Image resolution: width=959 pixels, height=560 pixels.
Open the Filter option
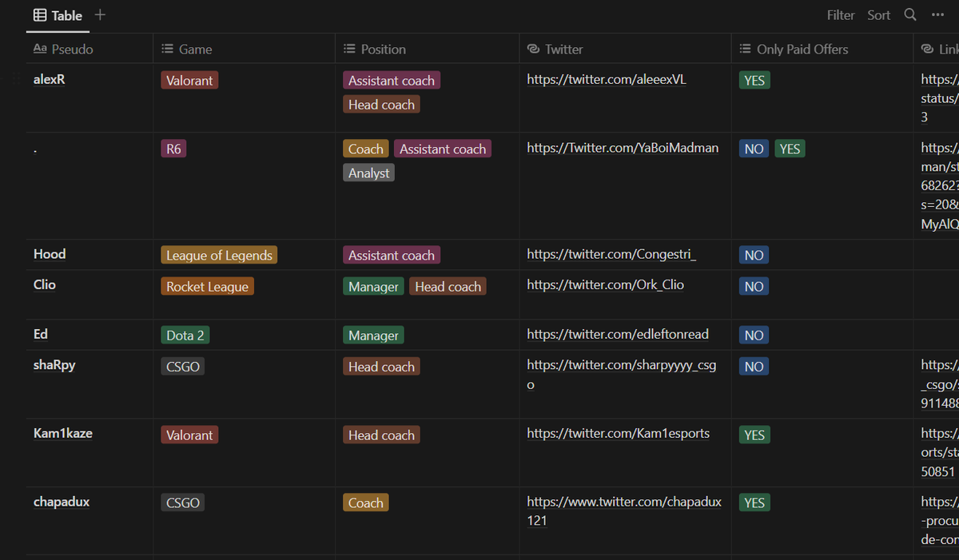841,15
